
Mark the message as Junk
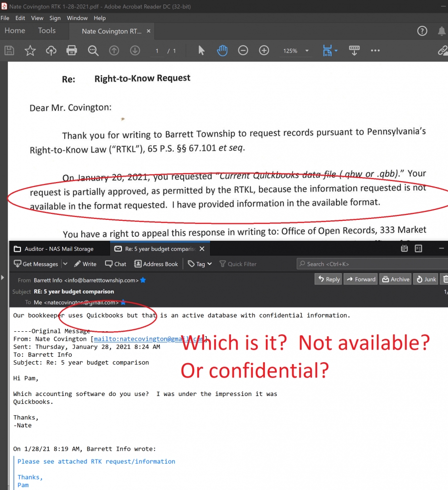pyautogui.click(x=426, y=279)
